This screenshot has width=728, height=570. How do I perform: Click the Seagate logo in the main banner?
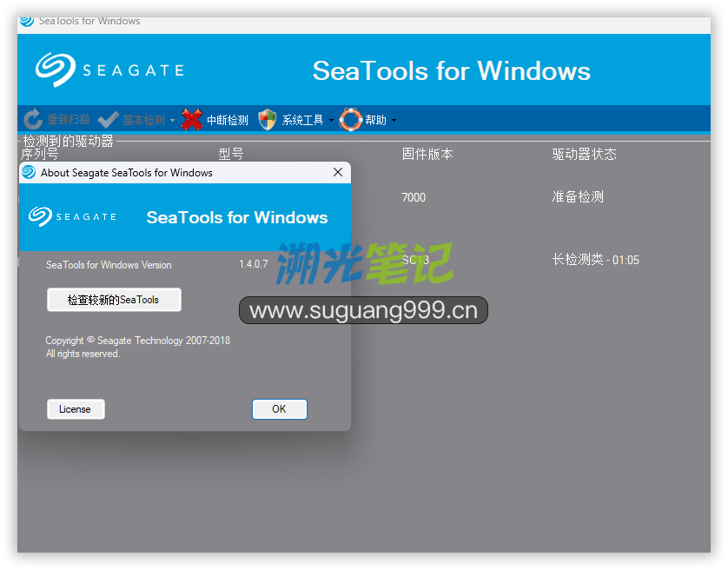pyautogui.click(x=110, y=70)
